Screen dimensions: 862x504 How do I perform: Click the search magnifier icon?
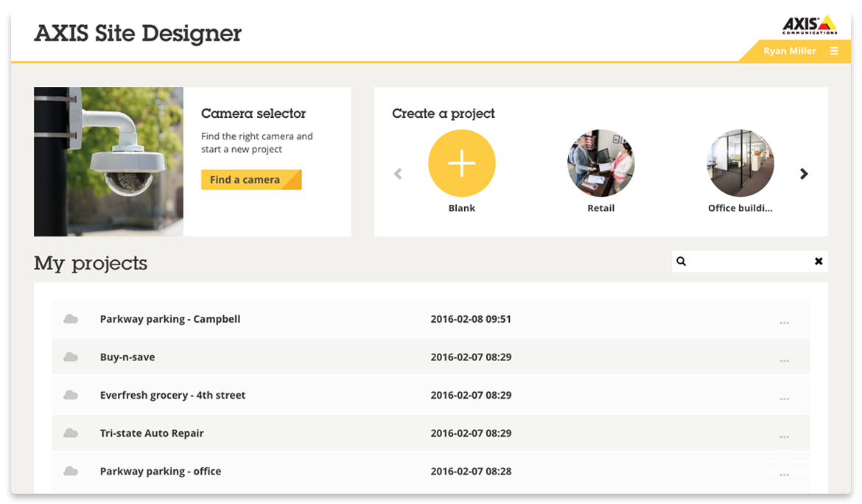[681, 262]
